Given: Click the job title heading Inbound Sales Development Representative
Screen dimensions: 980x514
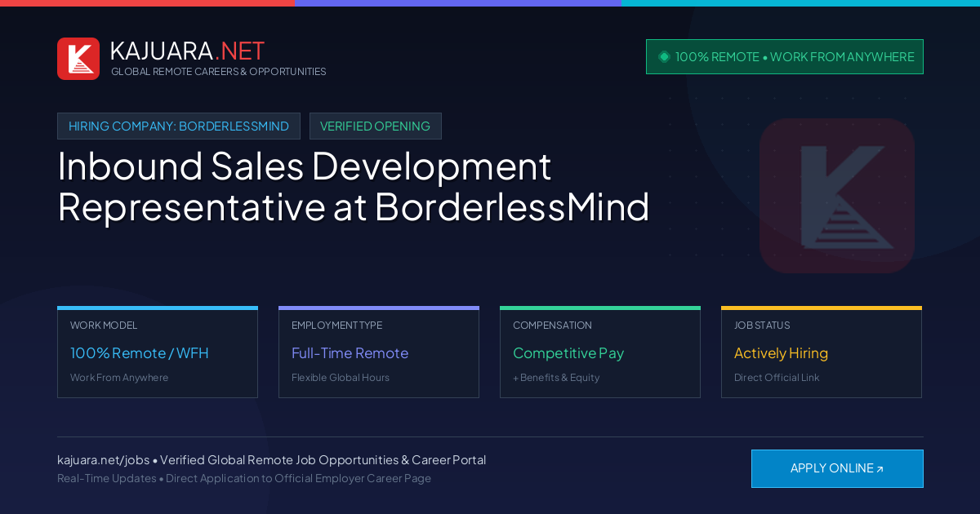Looking at the screenshot, I should point(354,186).
